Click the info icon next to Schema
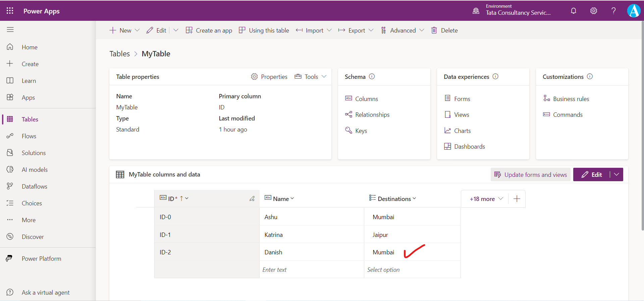644x301 pixels. click(372, 77)
